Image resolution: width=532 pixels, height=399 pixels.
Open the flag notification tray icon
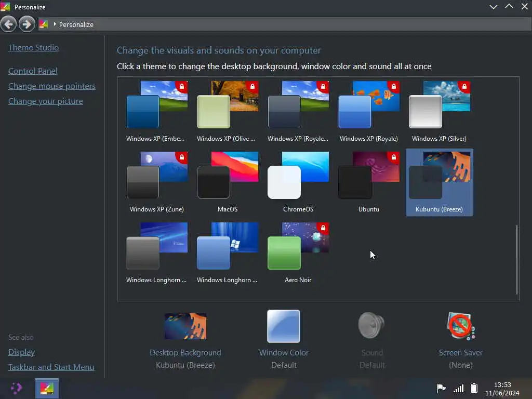pyautogui.click(x=441, y=388)
